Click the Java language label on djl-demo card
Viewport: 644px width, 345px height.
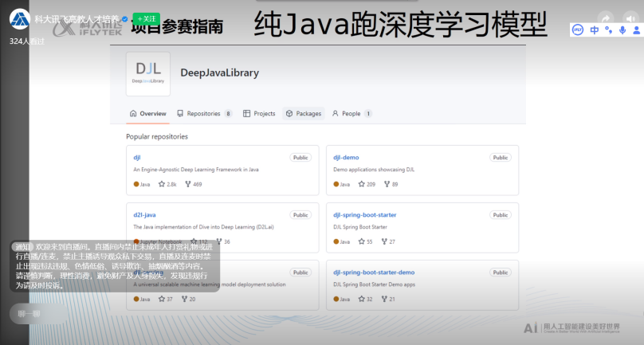[x=342, y=184]
